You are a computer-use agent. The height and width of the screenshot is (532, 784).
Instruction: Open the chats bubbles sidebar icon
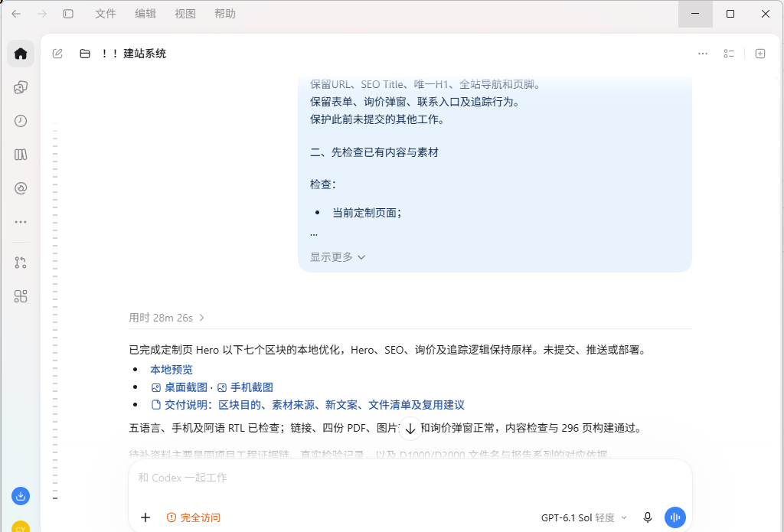tap(21, 87)
